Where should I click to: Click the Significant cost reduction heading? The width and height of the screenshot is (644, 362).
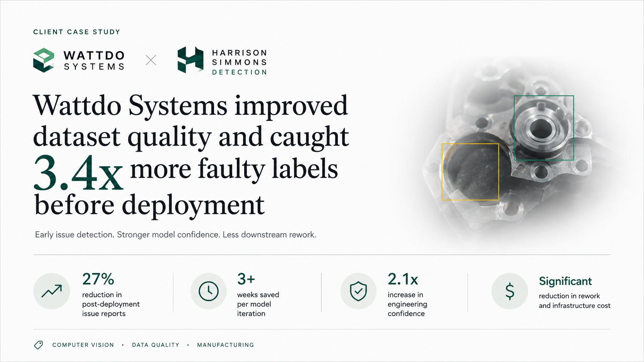click(x=565, y=281)
